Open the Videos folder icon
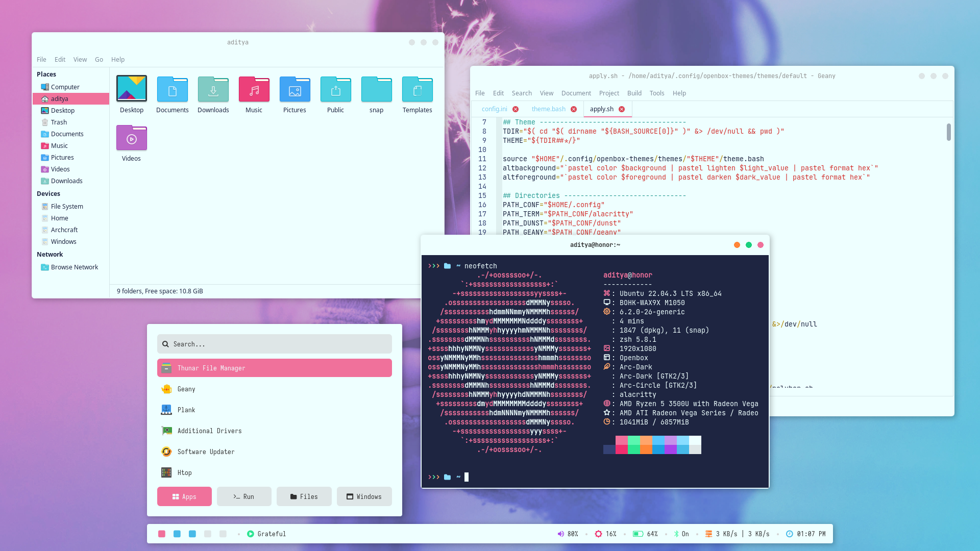The width and height of the screenshot is (980, 551). [131, 139]
